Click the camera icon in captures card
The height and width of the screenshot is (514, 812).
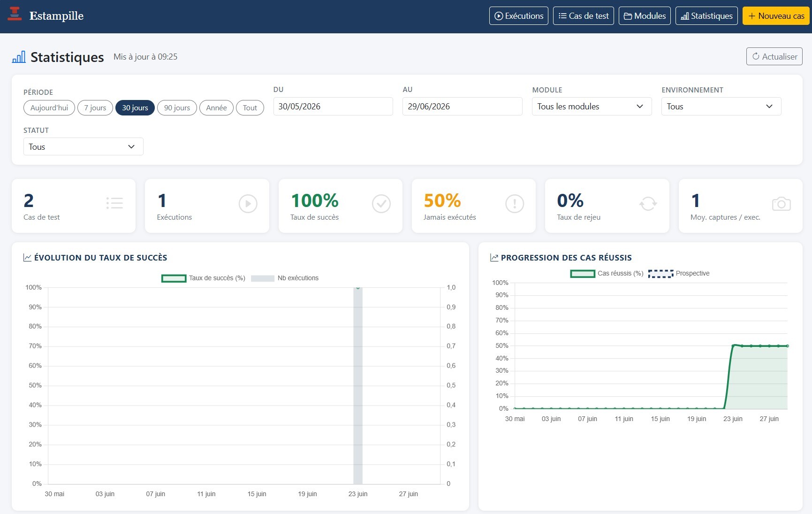pyautogui.click(x=782, y=204)
